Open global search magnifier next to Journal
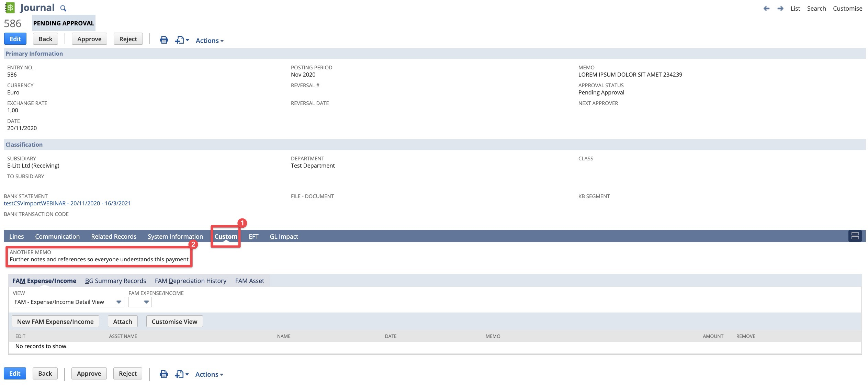This screenshot has width=868, height=386. pyautogui.click(x=63, y=8)
